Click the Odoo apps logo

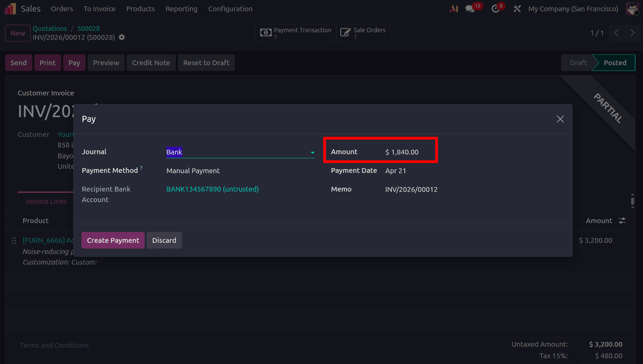click(9, 8)
